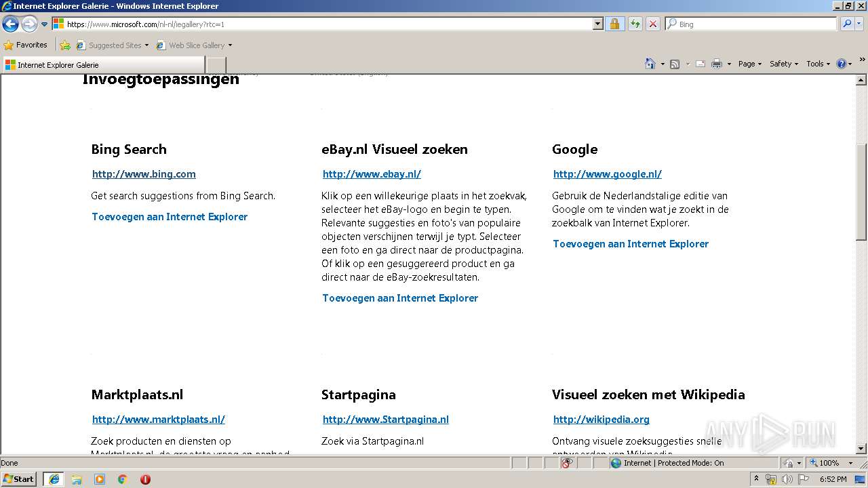Stop loading with the red X icon
The width and height of the screenshot is (868, 488).
point(652,24)
